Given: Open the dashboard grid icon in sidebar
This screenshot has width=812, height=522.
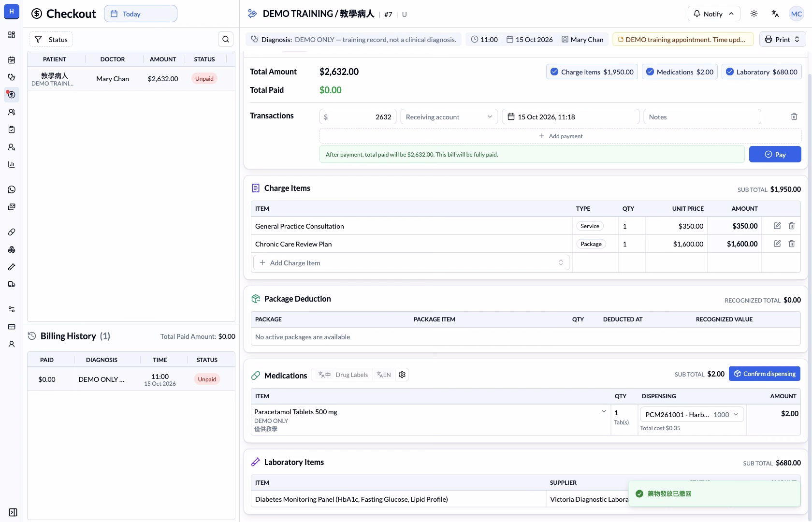Looking at the screenshot, I should tap(12, 35).
